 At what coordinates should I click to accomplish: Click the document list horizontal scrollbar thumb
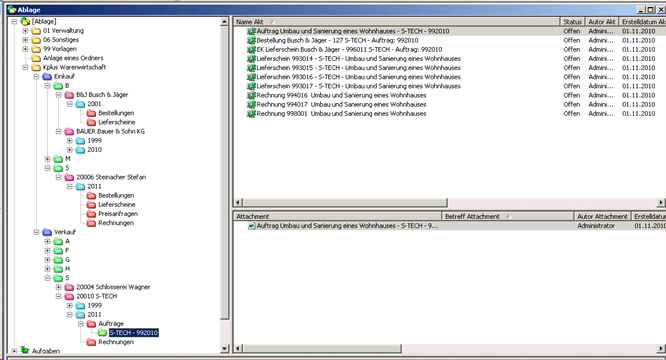point(345,202)
